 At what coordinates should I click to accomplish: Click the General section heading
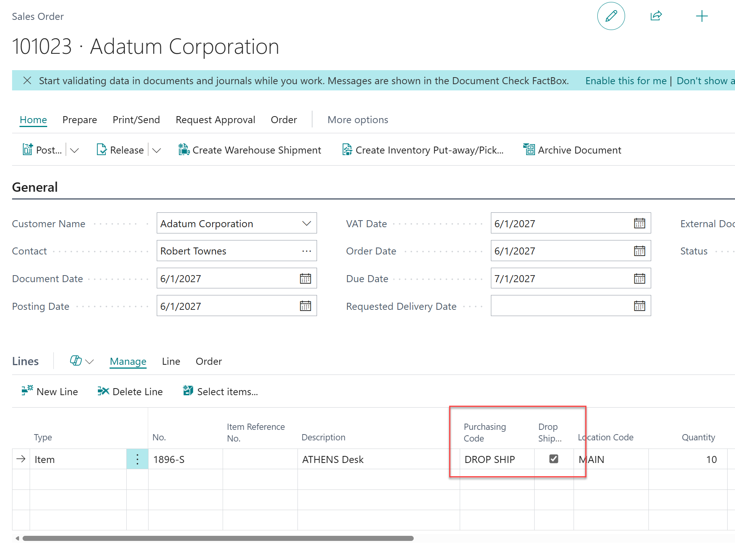coord(35,187)
